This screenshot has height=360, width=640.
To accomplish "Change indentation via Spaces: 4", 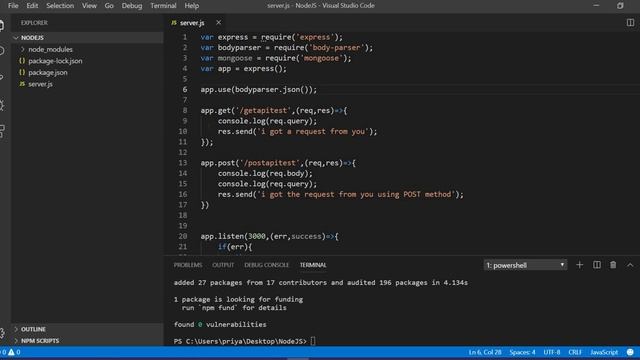I will coord(522,352).
